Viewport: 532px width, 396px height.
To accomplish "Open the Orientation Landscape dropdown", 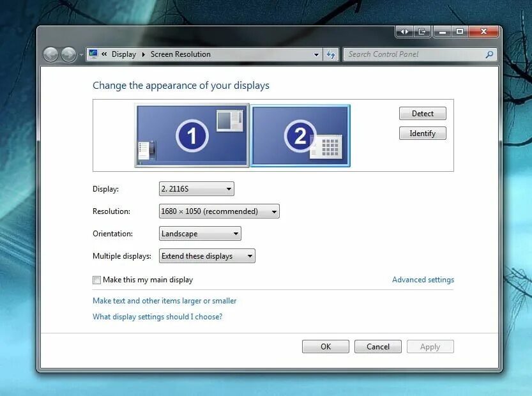I will click(x=200, y=234).
